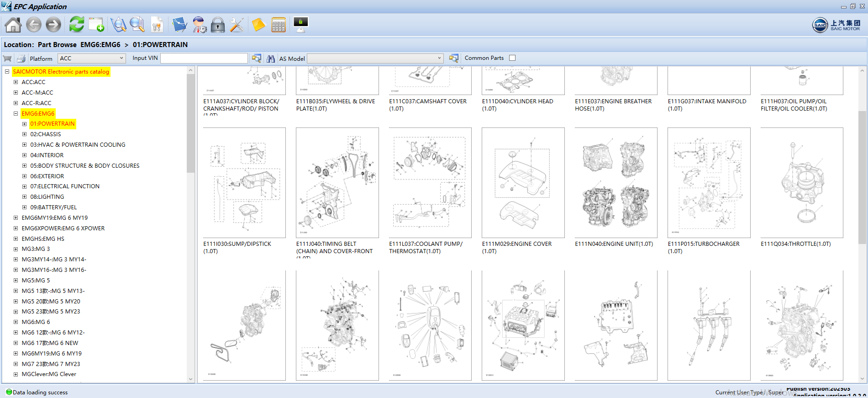Collapse the SAICMOTOR catalog root node

(x=7, y=72)
